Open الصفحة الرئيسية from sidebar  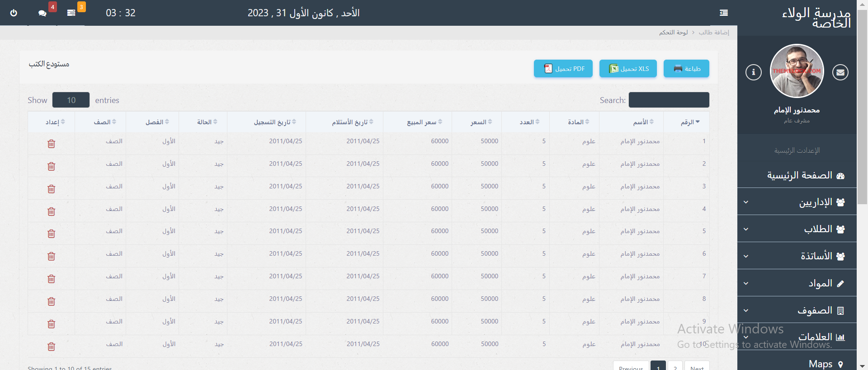pyautogui.click(x=799, y=175)
